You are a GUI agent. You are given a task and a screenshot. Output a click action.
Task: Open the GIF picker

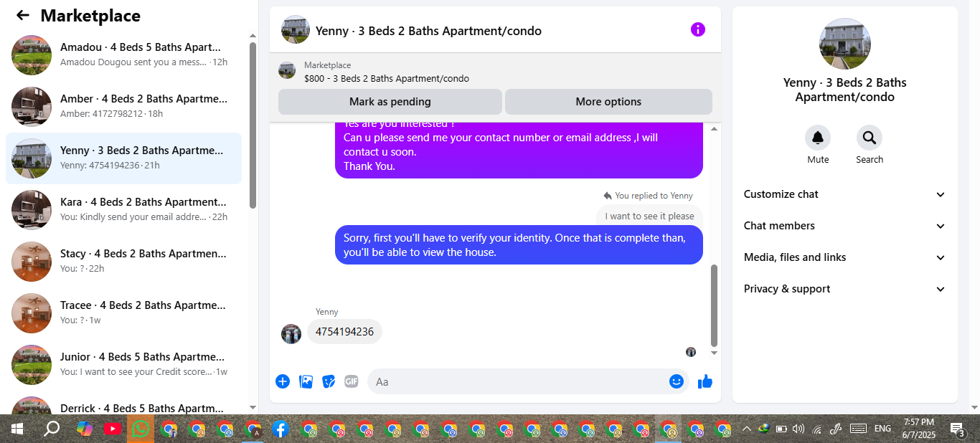click(352, 381)
